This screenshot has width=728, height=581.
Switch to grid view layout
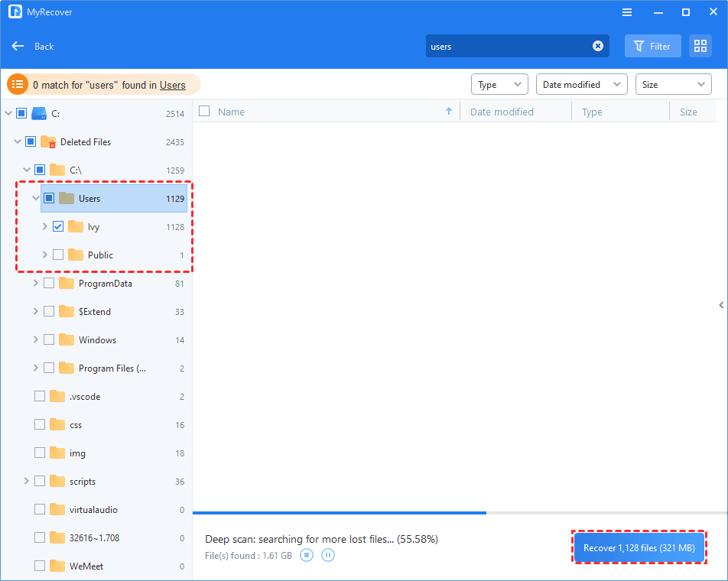click(700, 46)
